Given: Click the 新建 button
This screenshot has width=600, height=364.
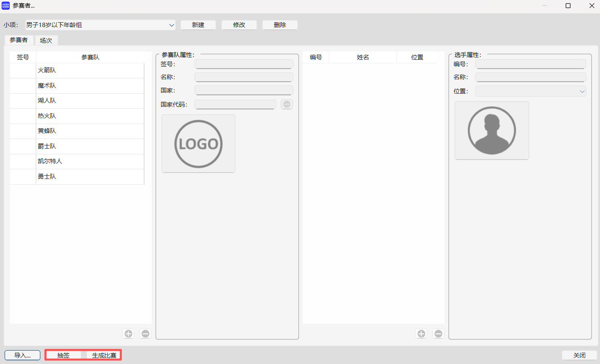Looking at the screenshot, I should point(198,25).
